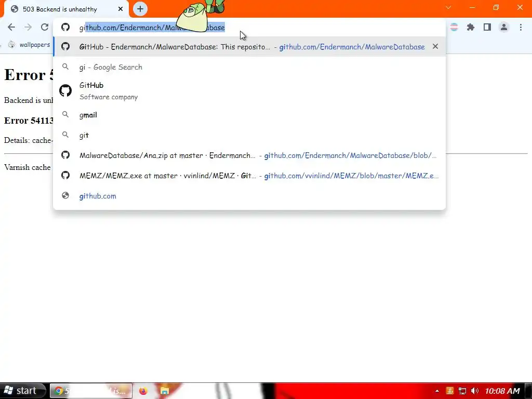Minimize the browser window
This screenshot has height=399, width=532.
tap(472, 7)
